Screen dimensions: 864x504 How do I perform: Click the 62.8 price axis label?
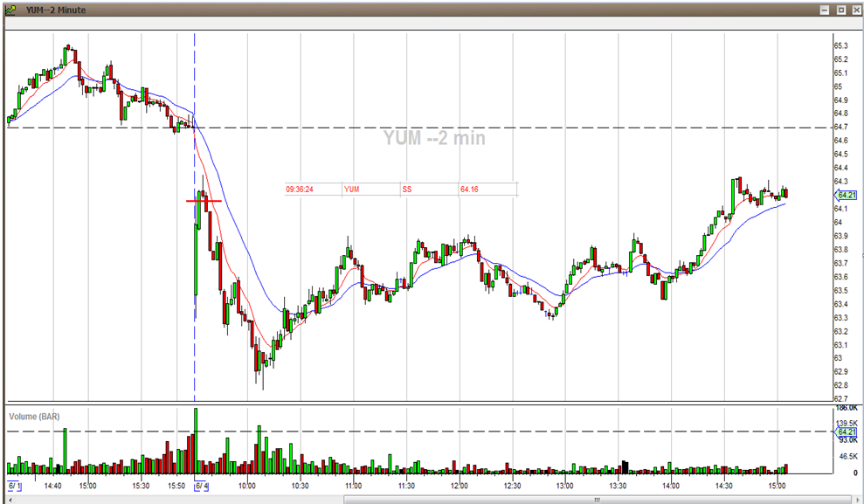click(x=841, y=385)
